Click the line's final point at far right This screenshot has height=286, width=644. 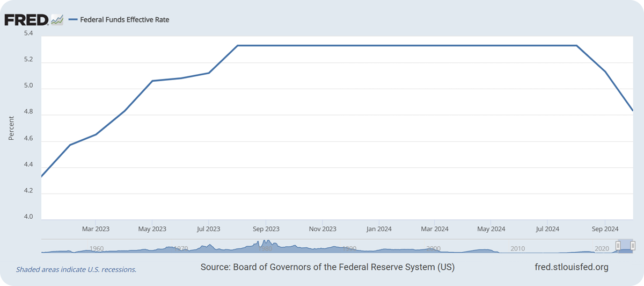tap(633, 111)
